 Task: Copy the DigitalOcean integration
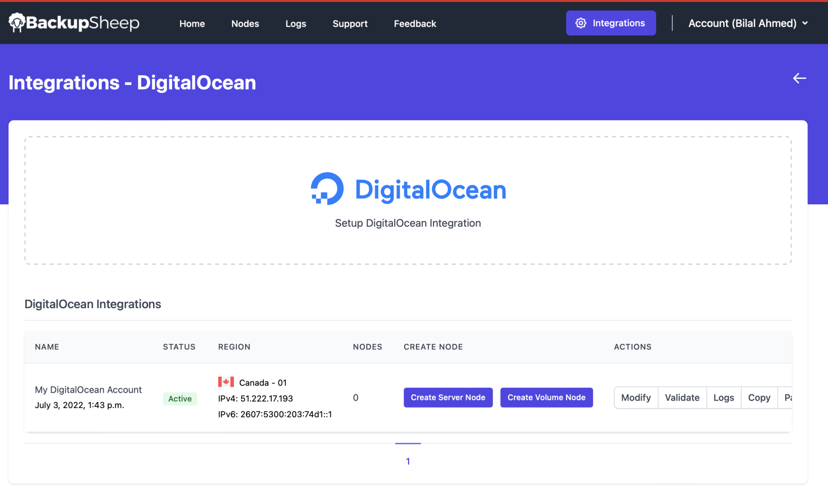[x=759, y=398]
